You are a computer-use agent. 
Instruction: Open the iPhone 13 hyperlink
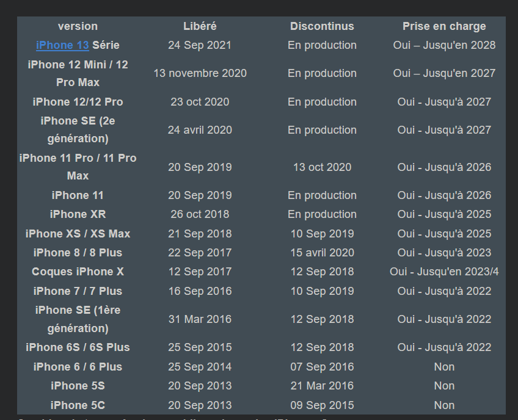[62, 45]
